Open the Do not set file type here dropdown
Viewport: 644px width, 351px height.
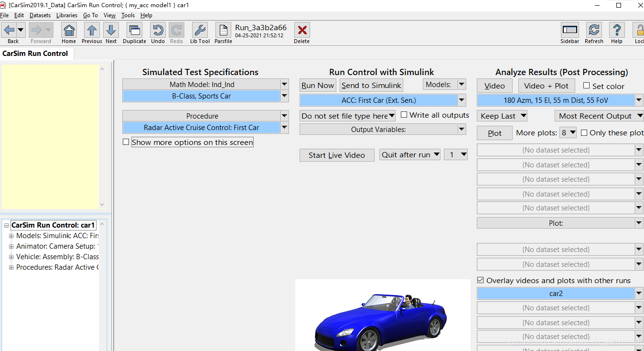pyautogui.click(x=348, y=116)
